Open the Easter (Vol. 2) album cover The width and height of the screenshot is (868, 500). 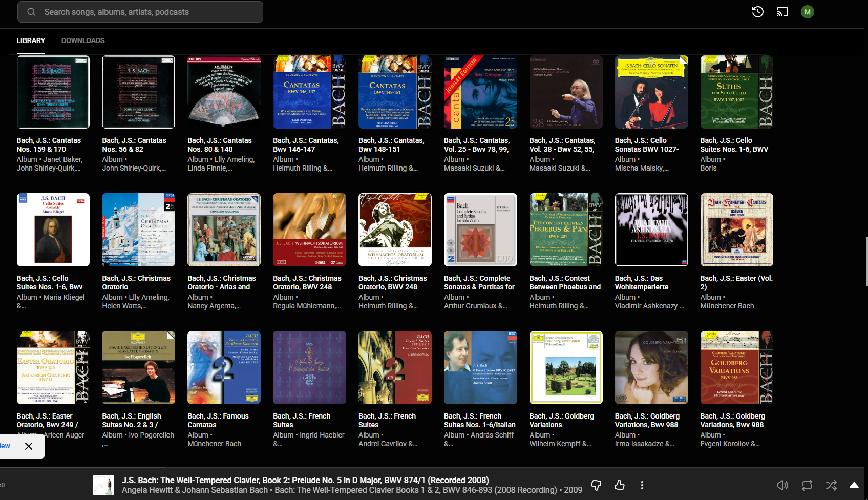click(x=737, y=230)
